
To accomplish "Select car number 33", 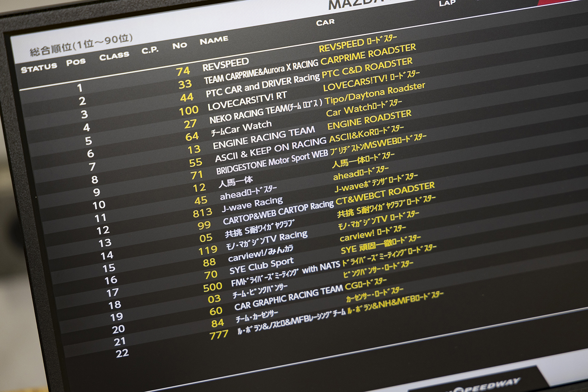I will tap(185, 84).
